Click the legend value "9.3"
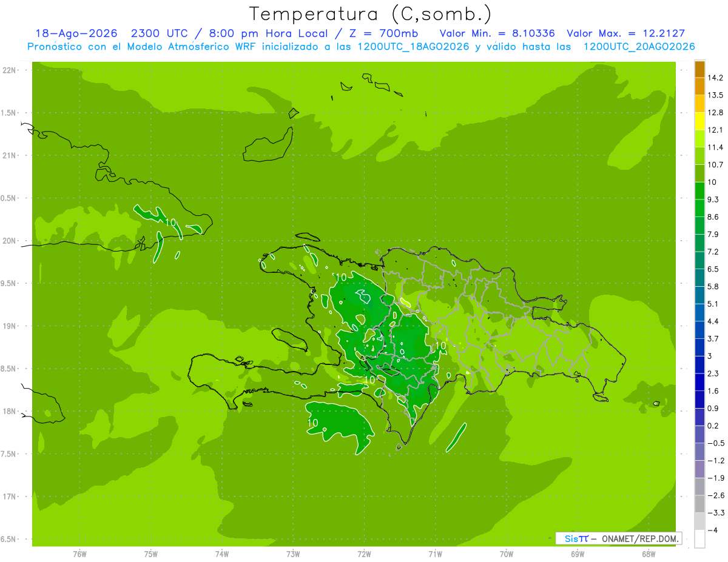728x562 pixels. pos(713,199)
